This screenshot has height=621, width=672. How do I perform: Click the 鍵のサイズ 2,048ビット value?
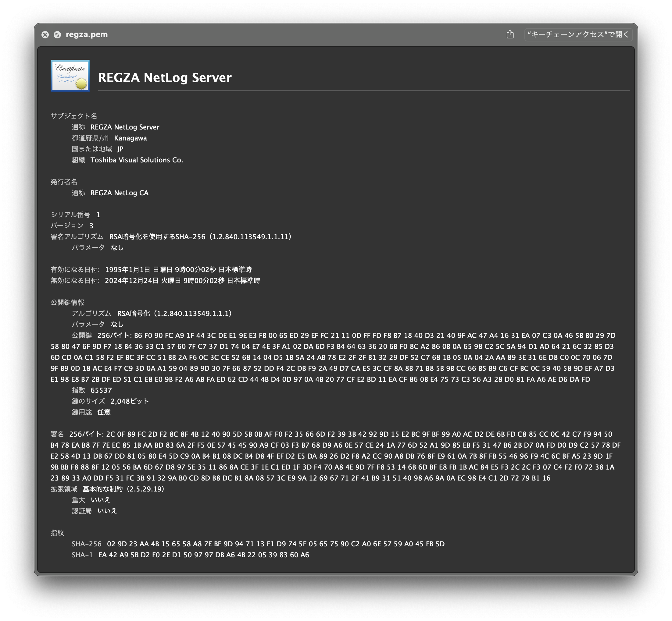tap(130, 401)
